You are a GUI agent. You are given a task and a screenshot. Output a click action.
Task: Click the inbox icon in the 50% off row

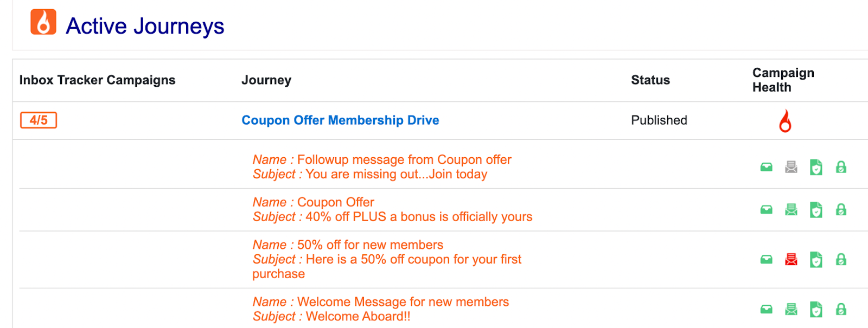point(766,260)
